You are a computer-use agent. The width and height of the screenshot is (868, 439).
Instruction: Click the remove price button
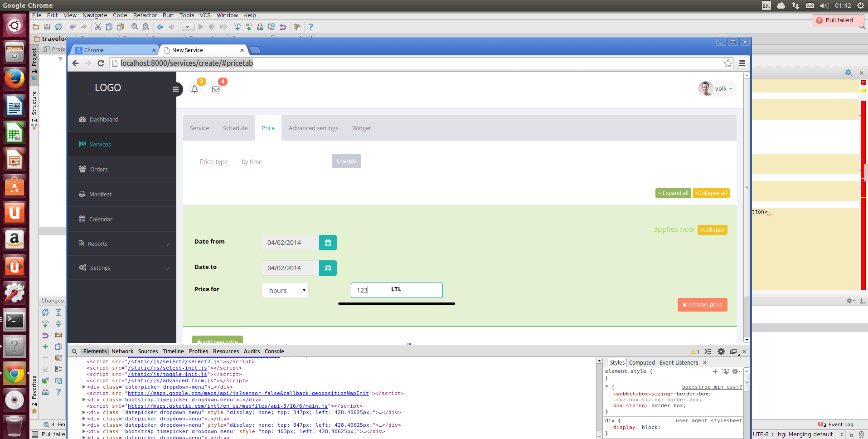coord(703,305)
